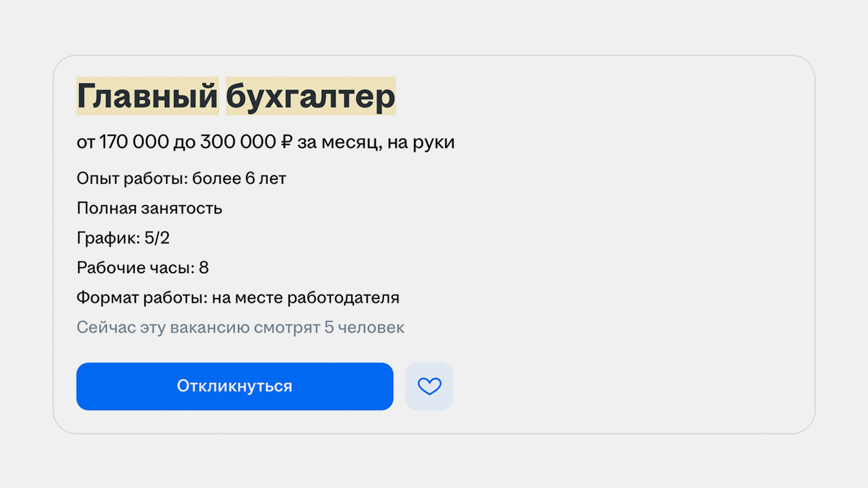Click the schedule value 5/2
Viewport: 868px width, 488px height.
click(x=157, y=238)
